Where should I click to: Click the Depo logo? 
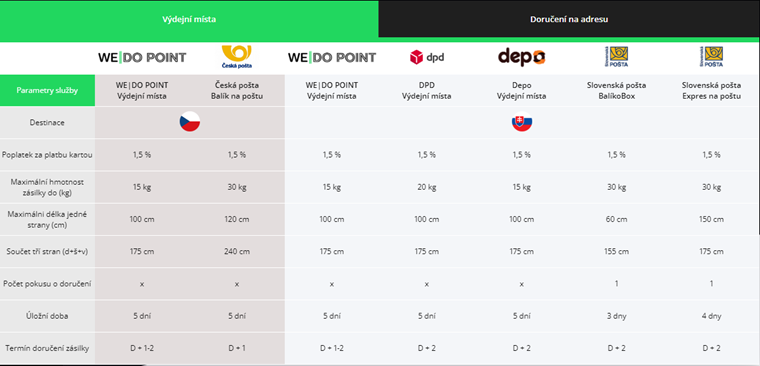pos(522,57)
